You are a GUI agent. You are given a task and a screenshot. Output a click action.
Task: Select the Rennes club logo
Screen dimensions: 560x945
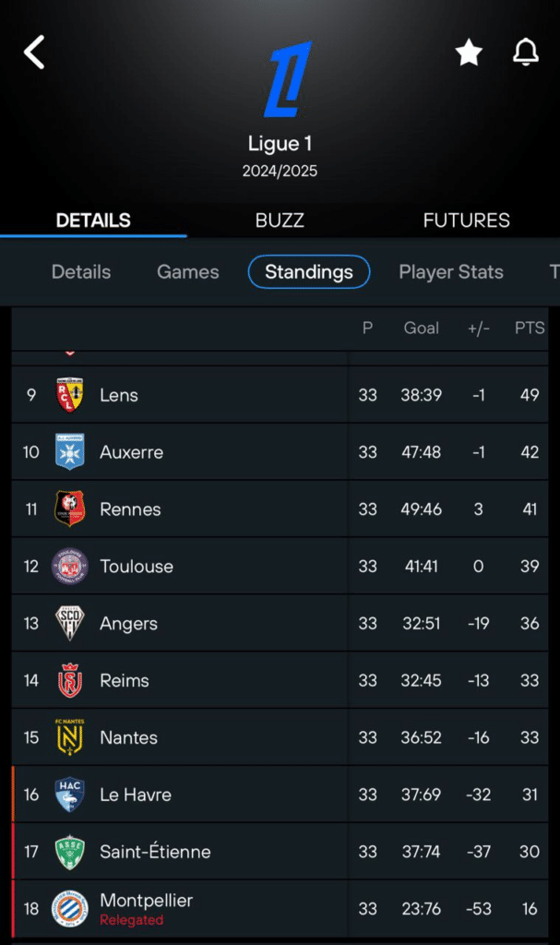point(70,509)
